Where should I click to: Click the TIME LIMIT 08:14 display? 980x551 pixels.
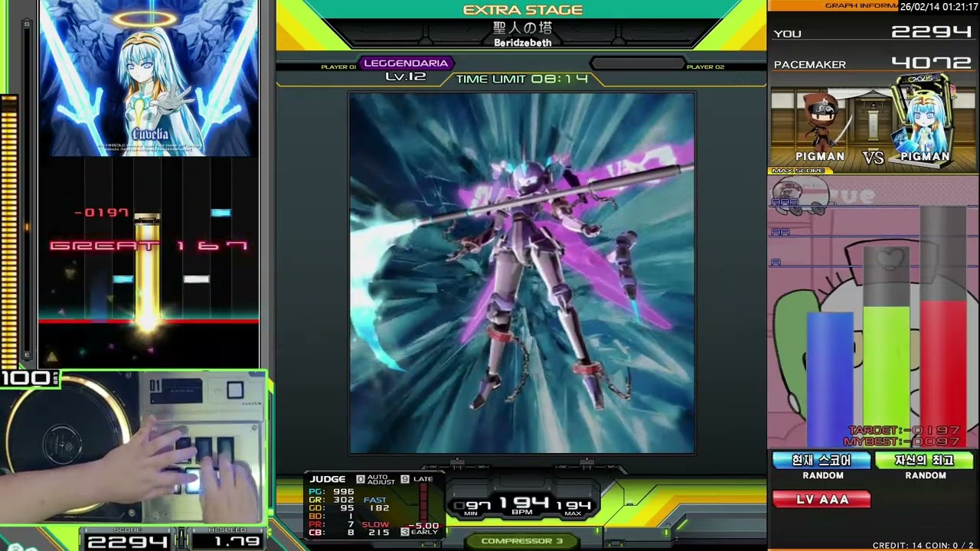(522, 79)
